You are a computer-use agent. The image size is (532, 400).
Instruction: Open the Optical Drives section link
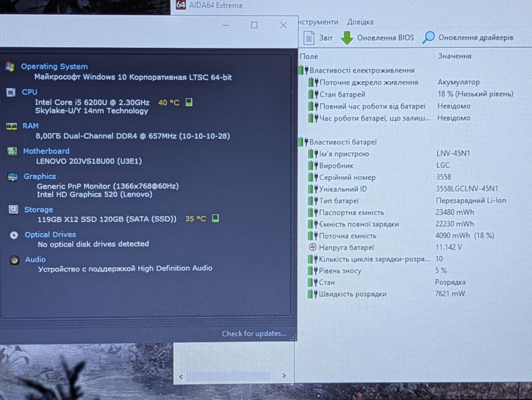click(x=50, y=235)
